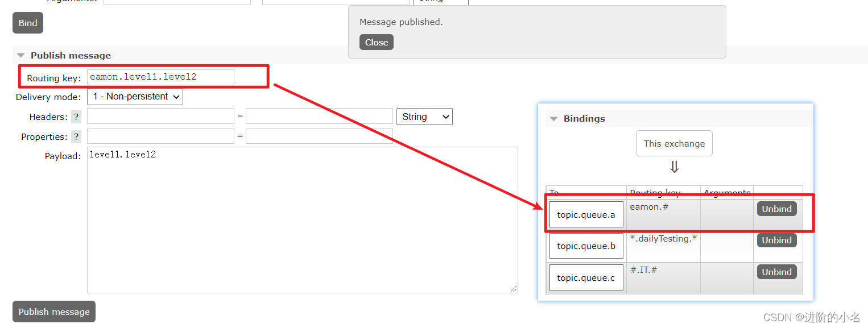Click the eamon.# routing key cell
Image resolution: width=868 pixels, height=328 pixels.
tap(663, 214)
